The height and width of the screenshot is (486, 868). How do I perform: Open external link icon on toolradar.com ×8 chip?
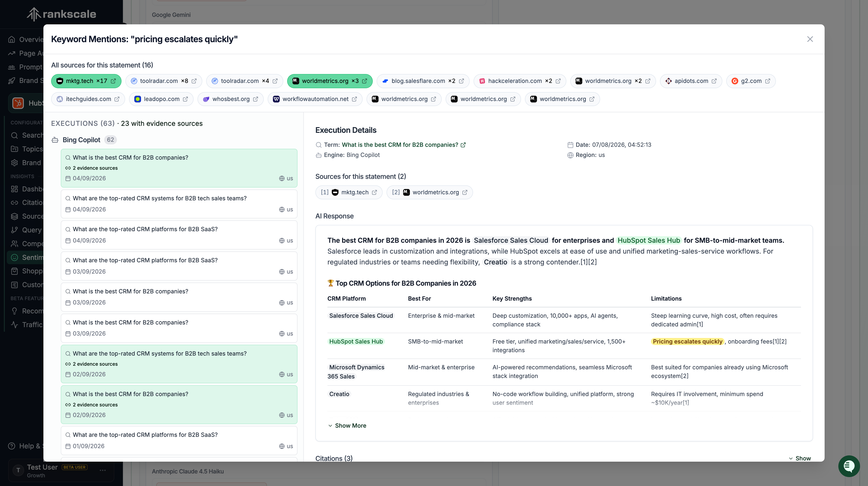(194, 81)
